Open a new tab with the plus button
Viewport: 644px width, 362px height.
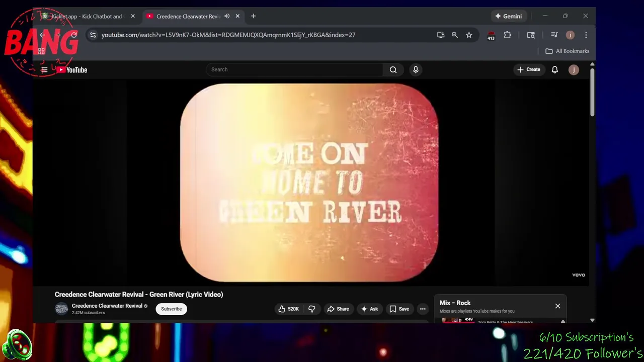click(253, 16)
